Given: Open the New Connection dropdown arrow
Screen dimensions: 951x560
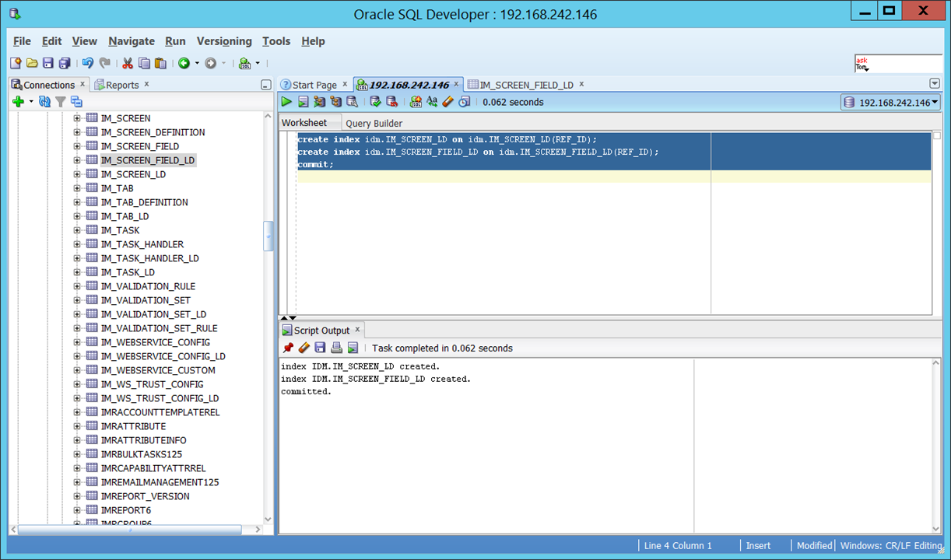Looking at the screenshot, I should [31, 101].
